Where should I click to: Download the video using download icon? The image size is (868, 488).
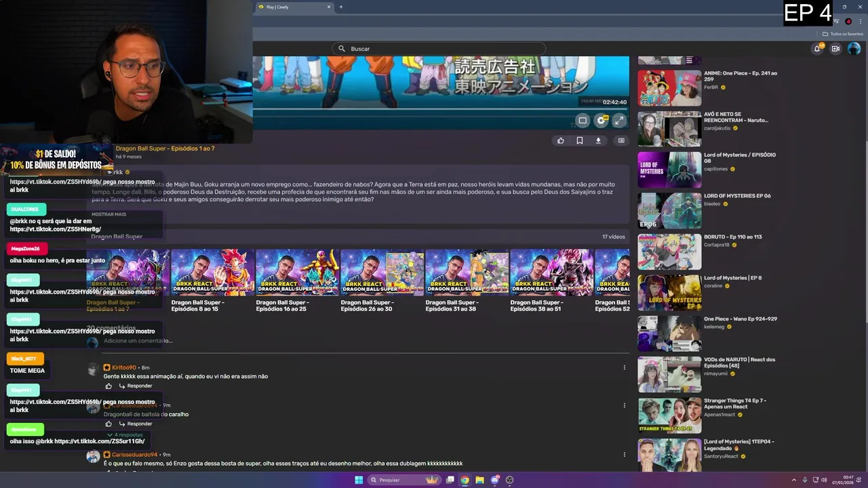[x=598, y=141]
